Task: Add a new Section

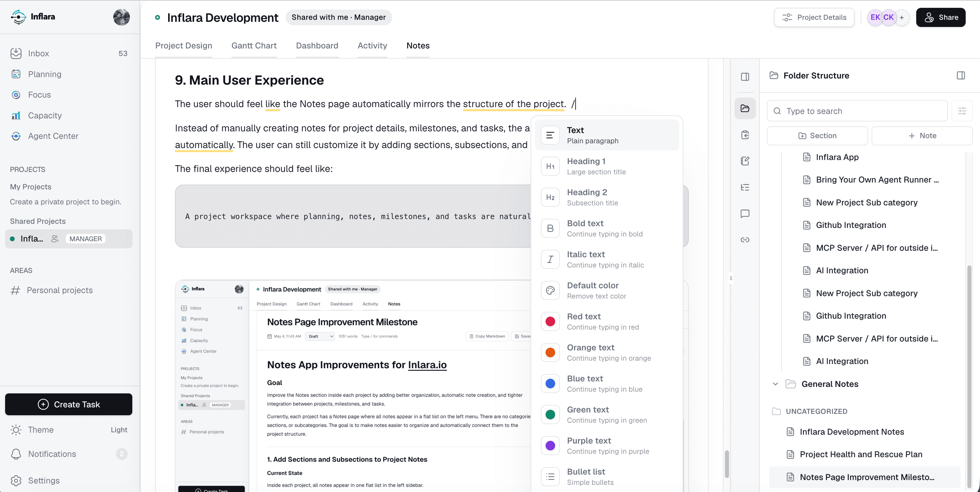Action: point(817,135)
